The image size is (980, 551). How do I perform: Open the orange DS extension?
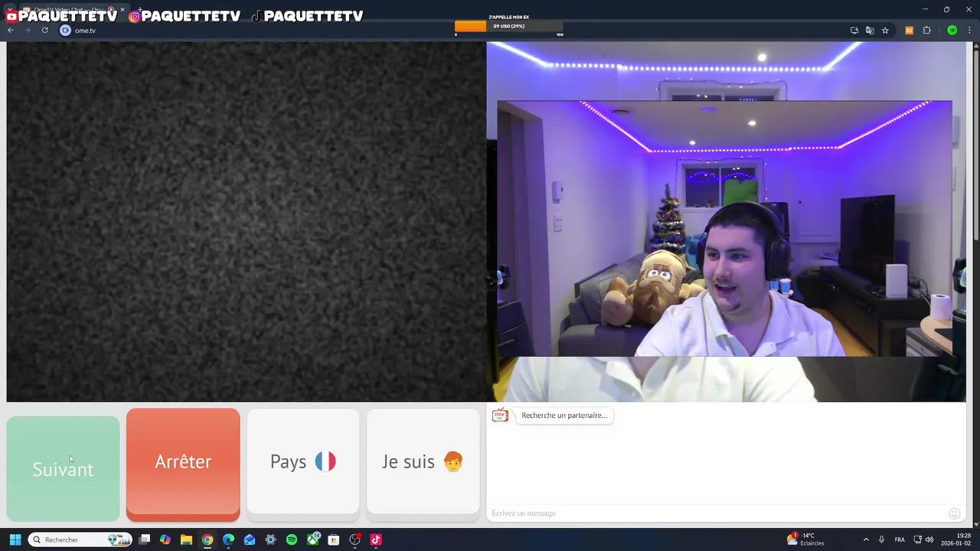[x=910, y=31]
